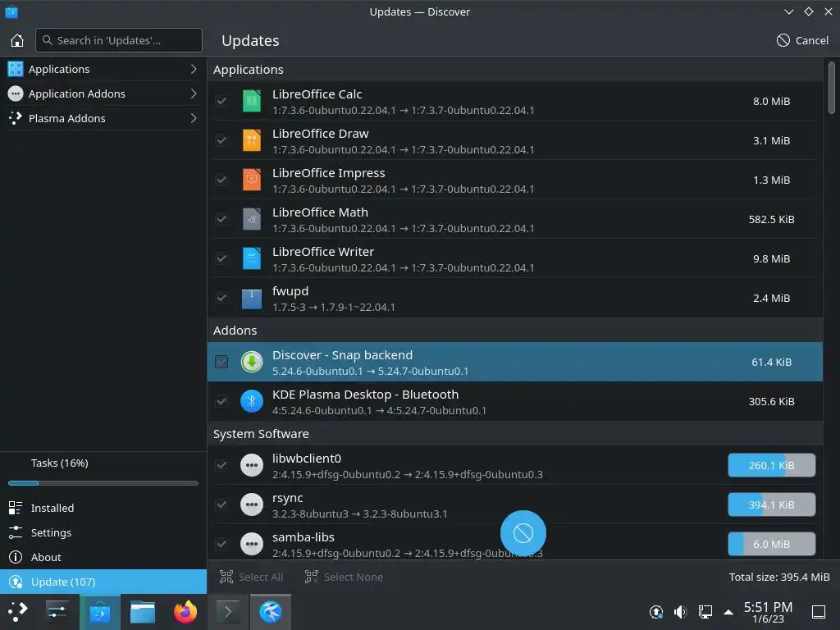The height and width of the screenshot is (630, 840).
Task: Launch Firefox from the taskbar
Action: 185,611
